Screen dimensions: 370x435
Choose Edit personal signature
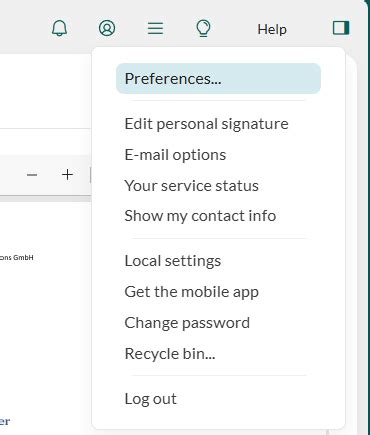point(206,124)
